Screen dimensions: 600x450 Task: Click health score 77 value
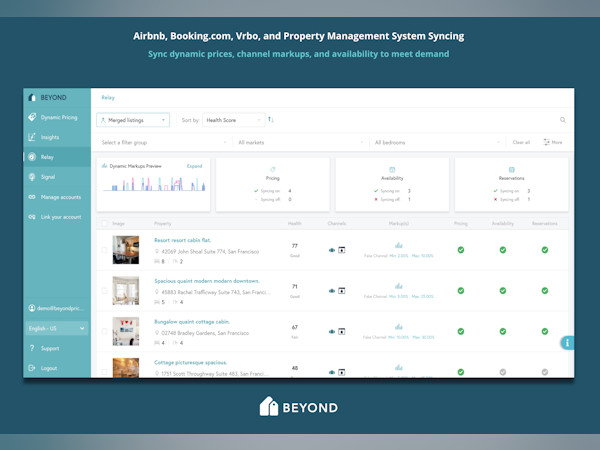point(295,246)
